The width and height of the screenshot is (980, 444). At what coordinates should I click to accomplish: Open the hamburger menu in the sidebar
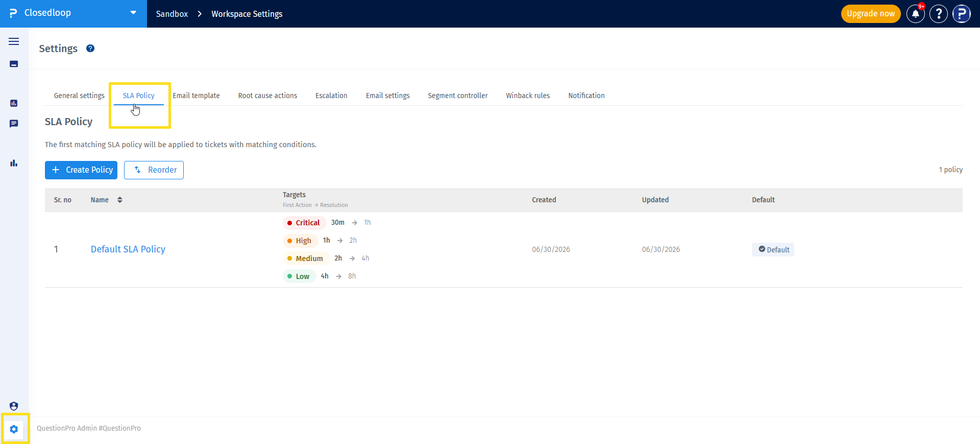click(x=14, y=41)
